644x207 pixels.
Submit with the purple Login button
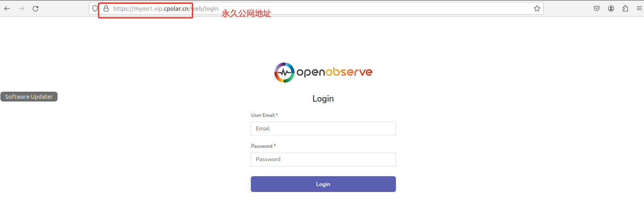323,184
